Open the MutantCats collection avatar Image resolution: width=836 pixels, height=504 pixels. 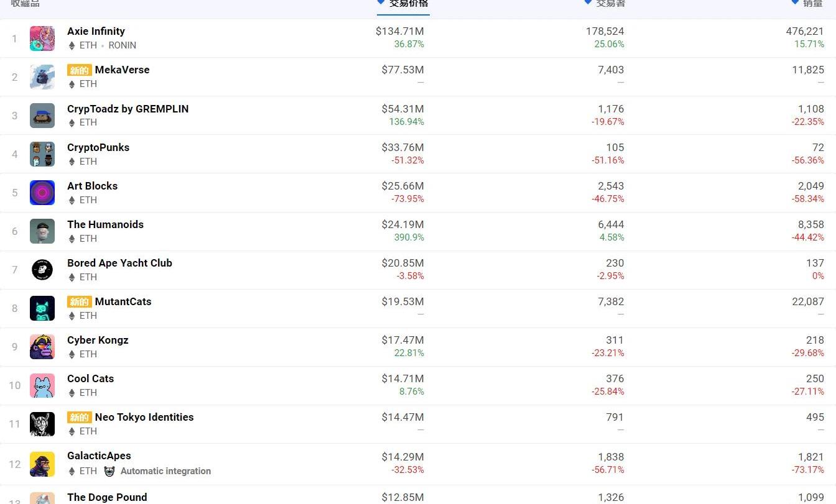(42, 308)
